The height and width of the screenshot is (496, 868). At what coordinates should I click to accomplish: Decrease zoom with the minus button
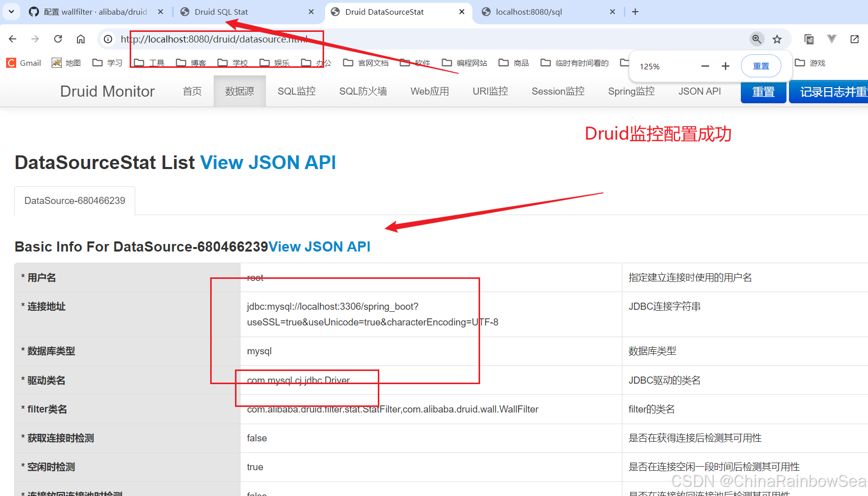pos(705,66)
